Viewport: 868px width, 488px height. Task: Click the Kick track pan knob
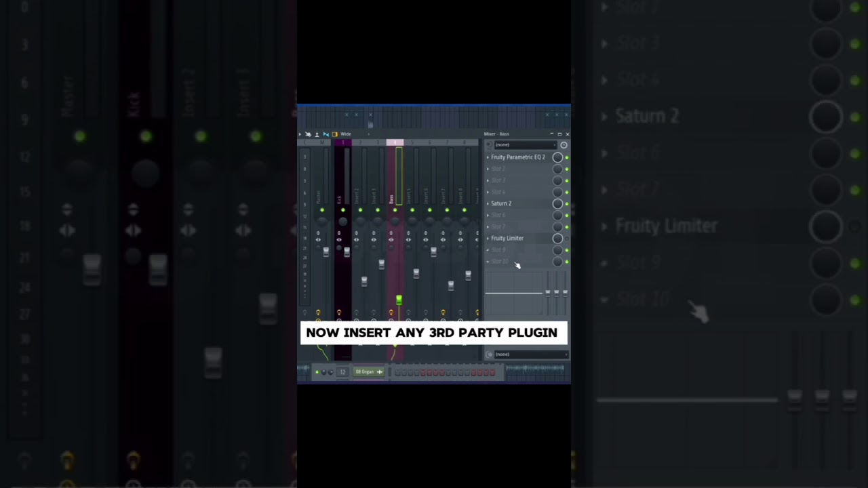click(x=343, y=222)
